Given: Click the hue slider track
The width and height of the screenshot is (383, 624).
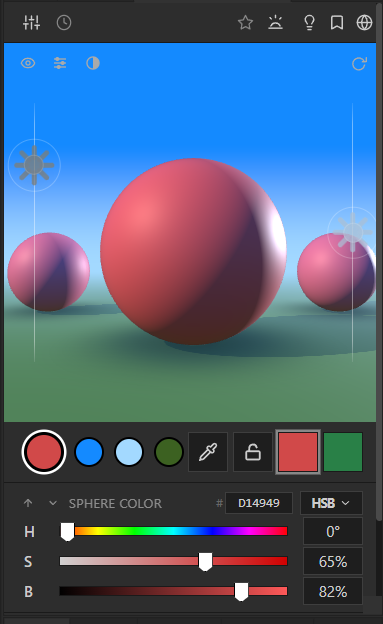Looking at the screenshot, I should pos(174,531).
